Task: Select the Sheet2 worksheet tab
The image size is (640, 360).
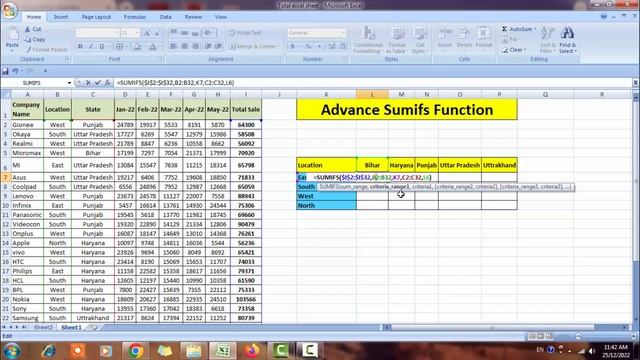Action: tap(43, 327)
